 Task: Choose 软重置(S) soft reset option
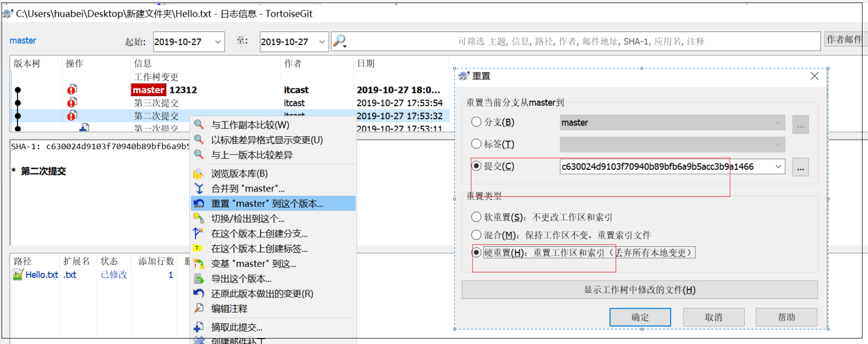click(x=476, y=217)
